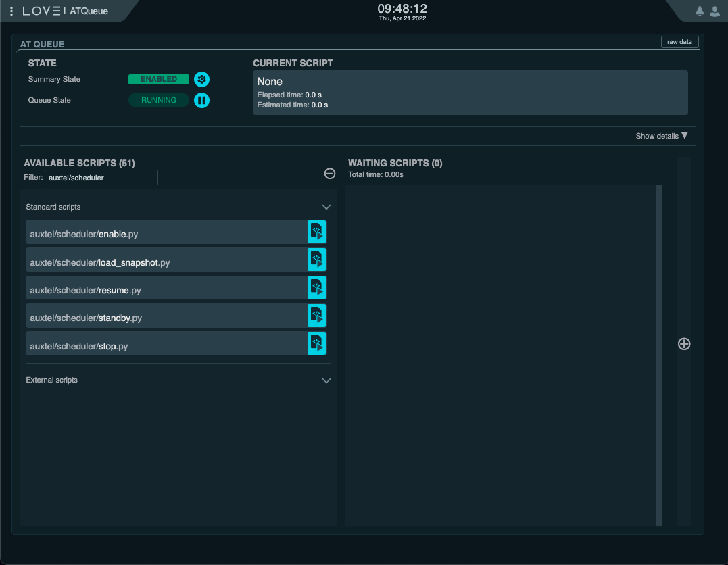This screenshot has width=728, height=565.
Task: Launch the auxtel/scheduler/stop.py script
Action: 317,343
